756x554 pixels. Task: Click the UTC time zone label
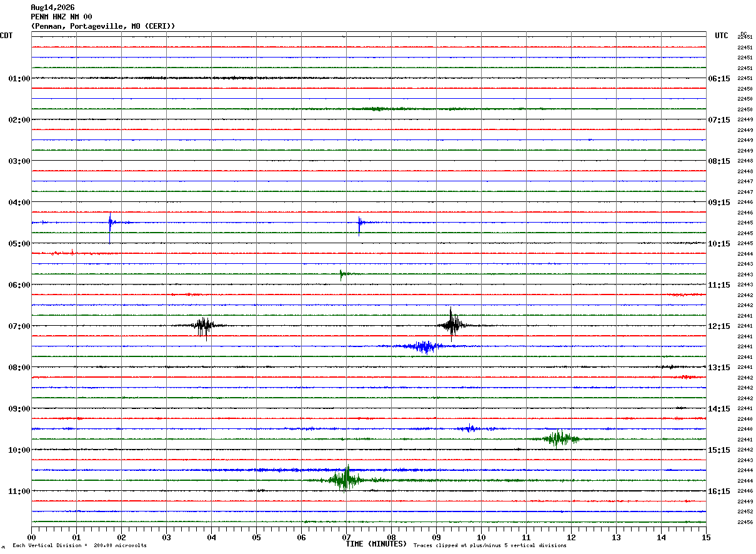point(722,36)
